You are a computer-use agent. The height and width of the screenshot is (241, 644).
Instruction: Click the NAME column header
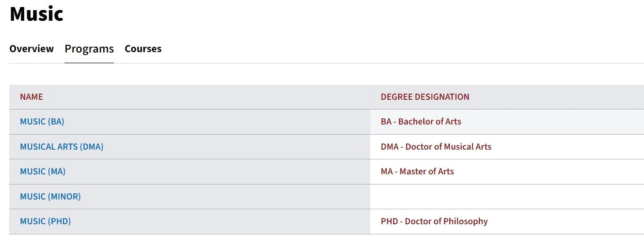tap(31, 97)
